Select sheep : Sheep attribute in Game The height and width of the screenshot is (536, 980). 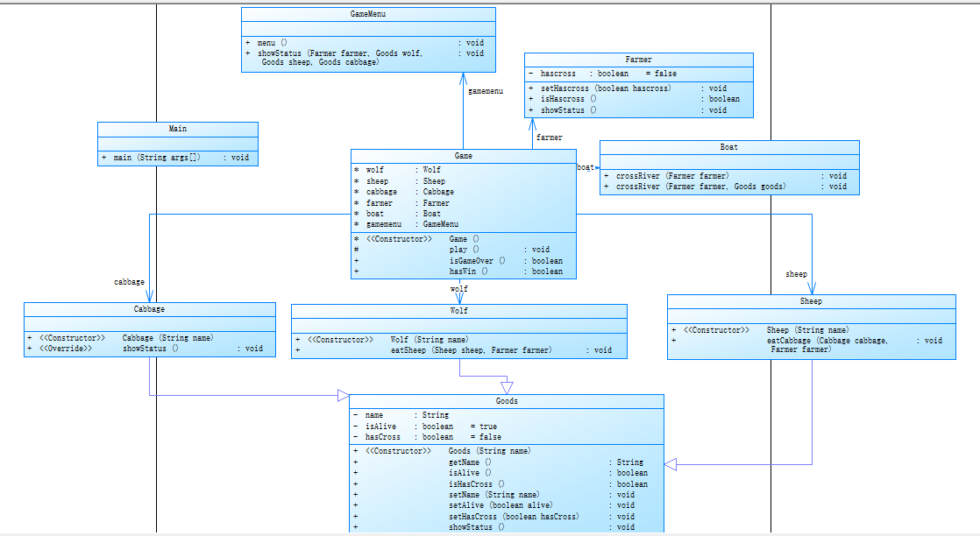click(x=400, y=181)
